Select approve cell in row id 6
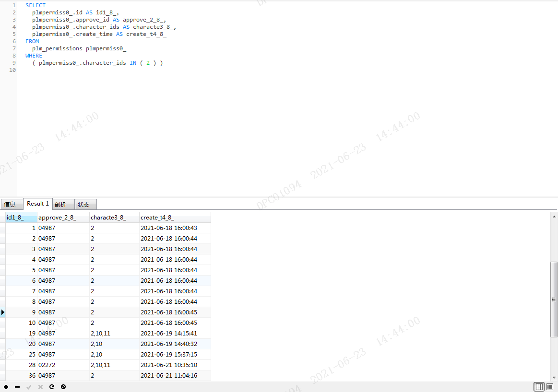Screen dimensions: 558x392 (63, 281)
